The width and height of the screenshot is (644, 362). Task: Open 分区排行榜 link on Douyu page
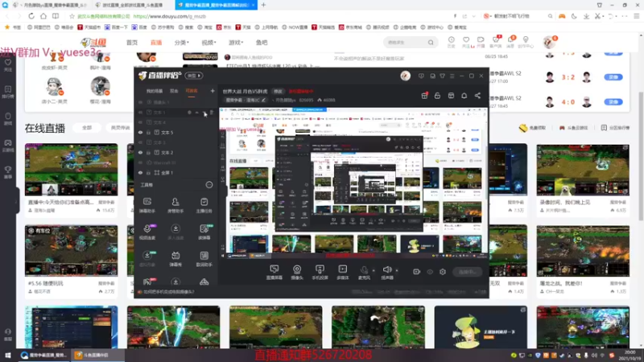(x=615, y=128)
